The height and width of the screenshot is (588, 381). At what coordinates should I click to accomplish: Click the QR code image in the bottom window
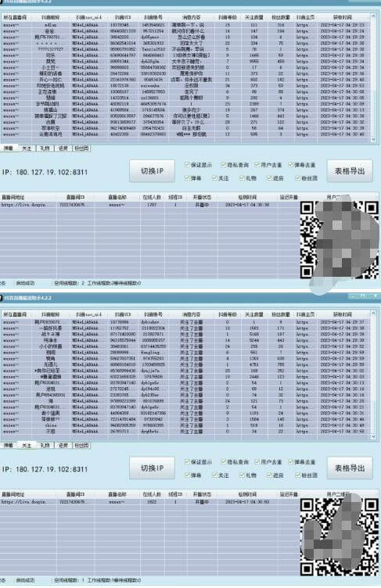point(340,537)
